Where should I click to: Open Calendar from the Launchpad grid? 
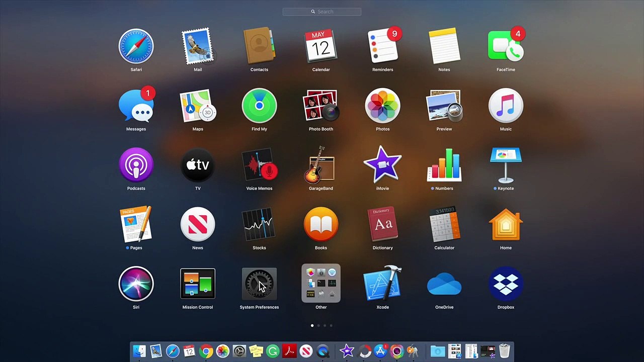321,46
